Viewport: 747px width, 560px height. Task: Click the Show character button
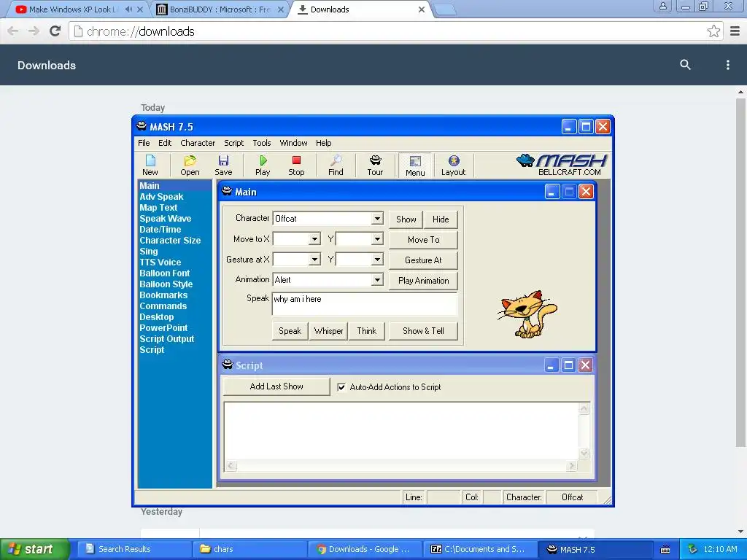(x=406, y=219)
